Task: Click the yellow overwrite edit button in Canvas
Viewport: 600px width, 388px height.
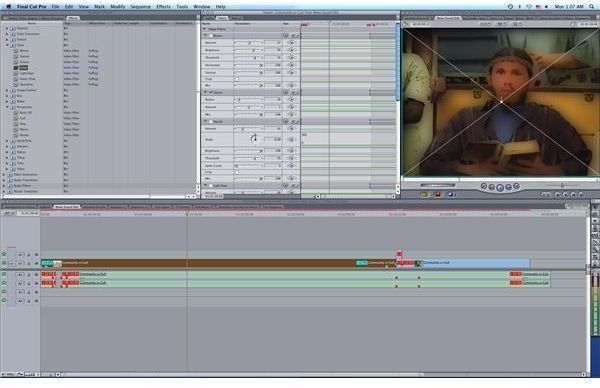Action: (424, 195)
